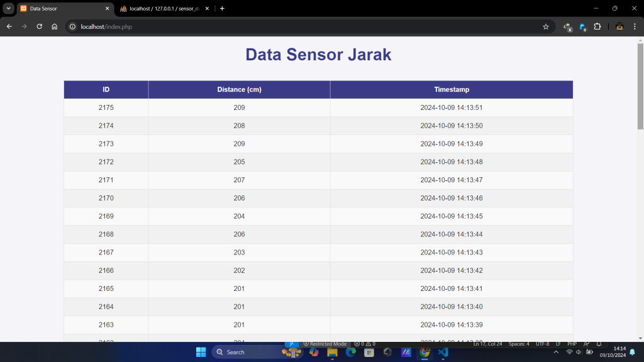Open Microsoft Edge from the taskbar
Image resolution: width=644 pixels, height=362 pixels.
coord(351,352)
